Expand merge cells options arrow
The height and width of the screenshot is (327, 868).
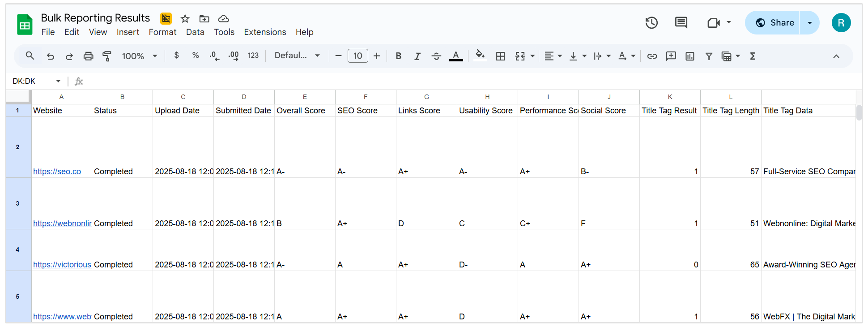click(x=532, y=56)
